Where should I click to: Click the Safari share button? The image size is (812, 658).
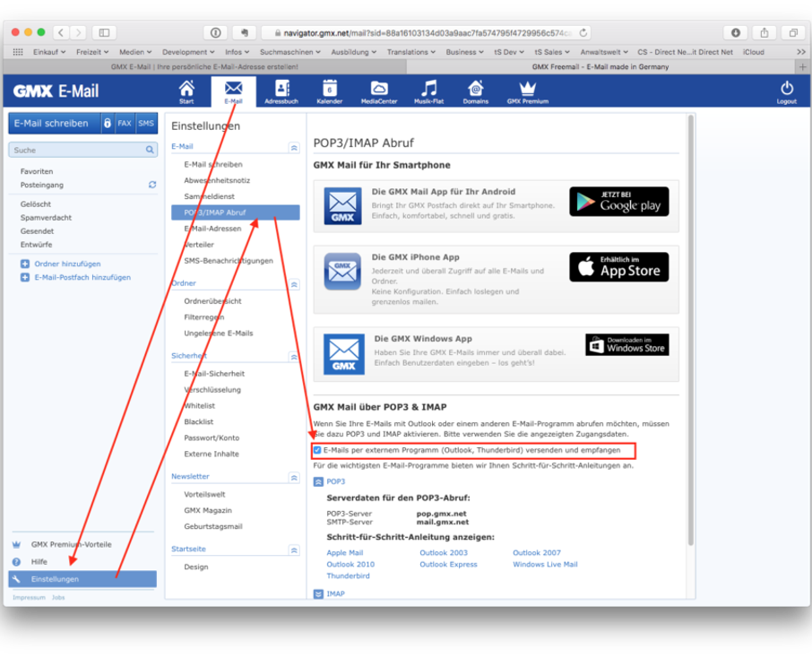point(764,32)
